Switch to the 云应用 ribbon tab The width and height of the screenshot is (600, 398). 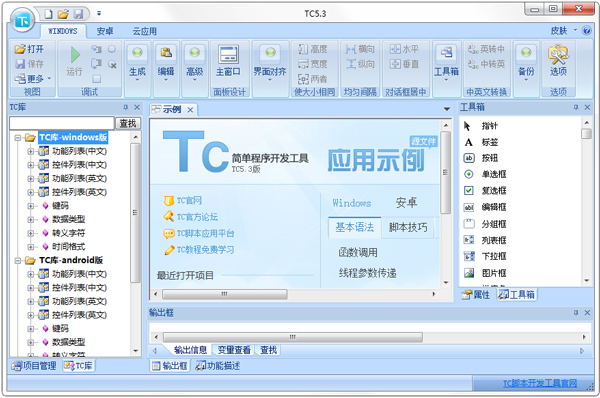145,31
